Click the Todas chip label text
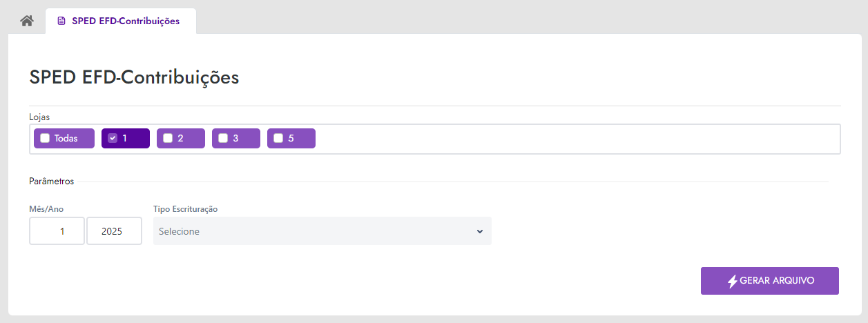The height and width of the screenshot is (323, 868). click(x=66, y=138)
